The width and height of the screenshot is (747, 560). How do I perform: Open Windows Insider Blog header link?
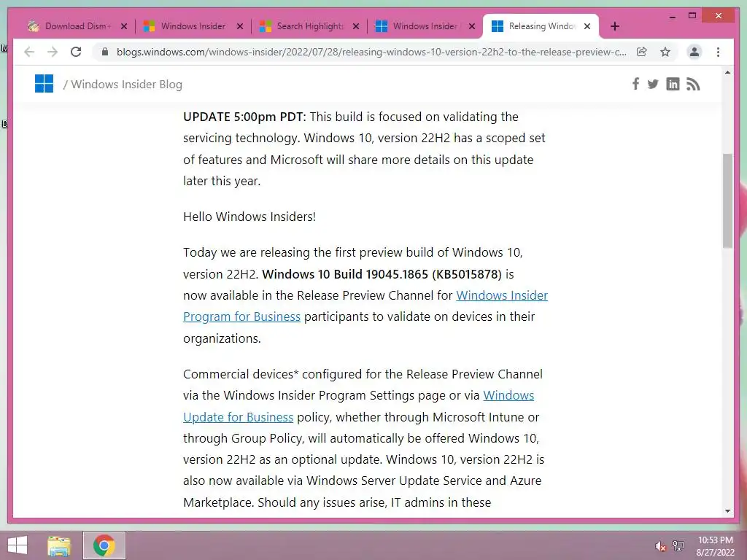point(126,85)
